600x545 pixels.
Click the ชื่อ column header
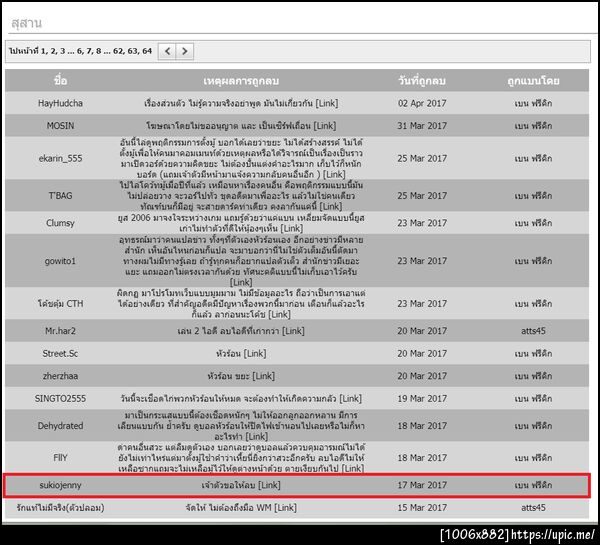[60, 80]
